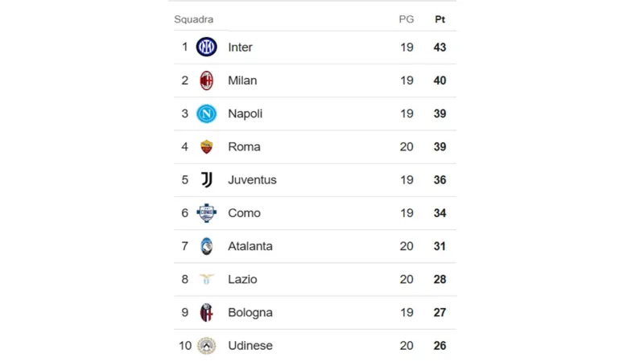The image size is (644, 362).
Task: Sort by the Pt column header
Action: click(440, 19)
